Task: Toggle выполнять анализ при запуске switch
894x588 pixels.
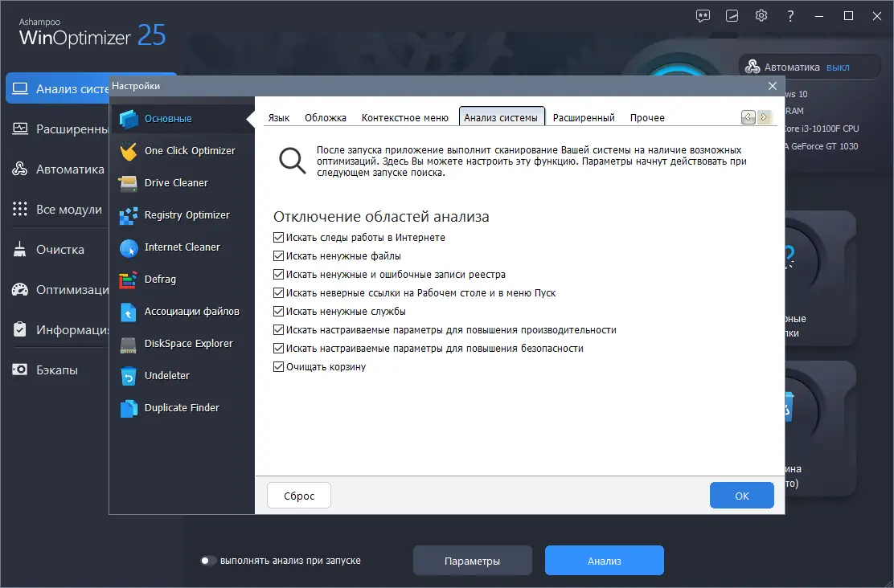Action: (x=208, y=561)
